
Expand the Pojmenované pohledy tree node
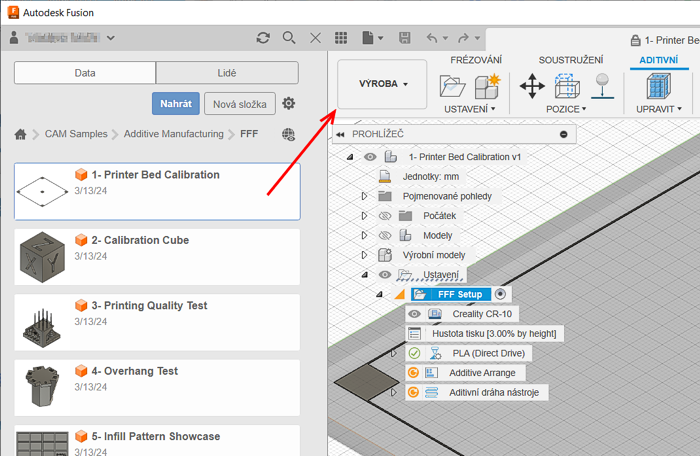(x=365, y=196)
